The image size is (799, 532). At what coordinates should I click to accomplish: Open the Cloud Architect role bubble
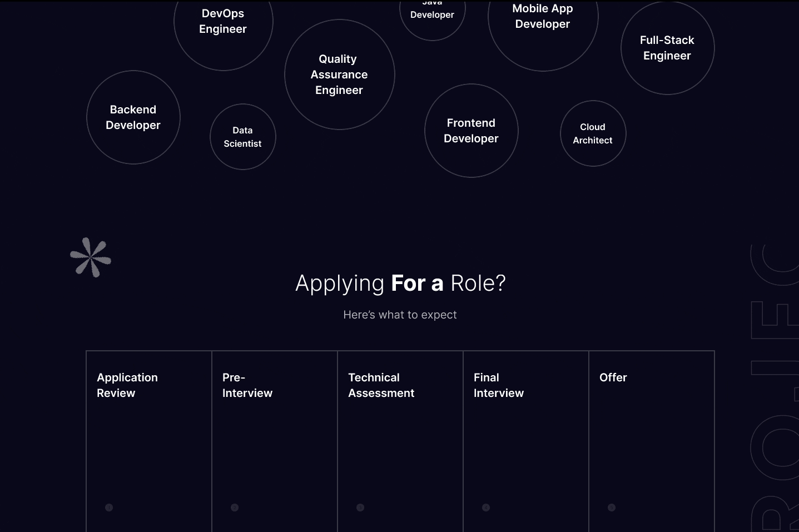tap(593, 133)
